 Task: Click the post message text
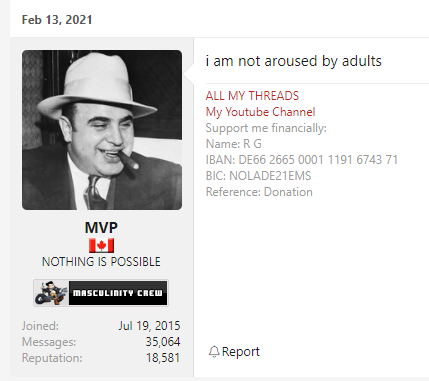coord(294,61)
